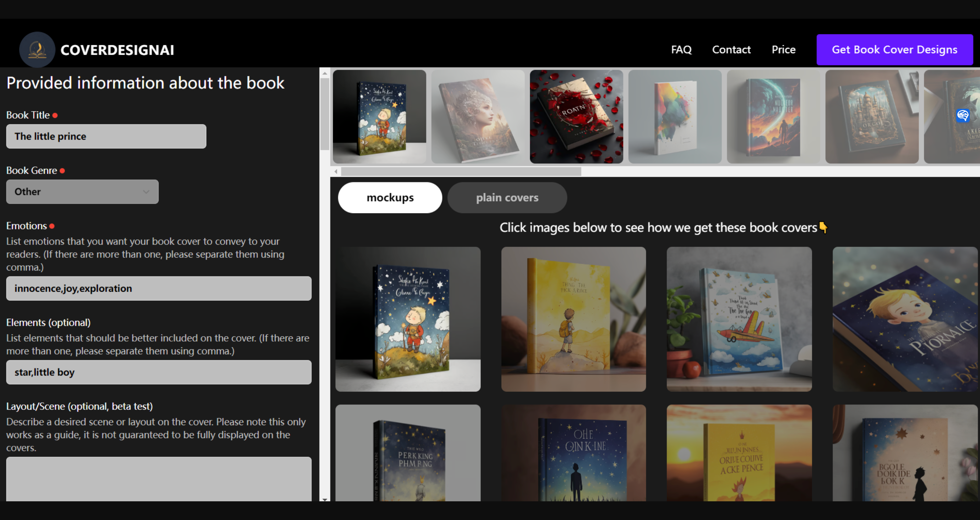Click the Layout/Scene text area
Image resolution: width=980 pixels, height=520 pixels.
click(x=159, y=479)
